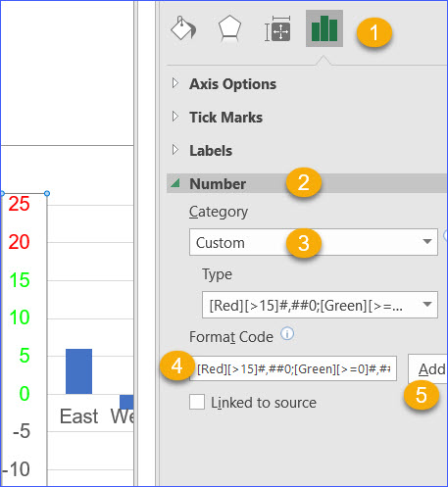Click inside the Format Code text field
This screenshot has height=487, width=448.
tap(293, 368)
